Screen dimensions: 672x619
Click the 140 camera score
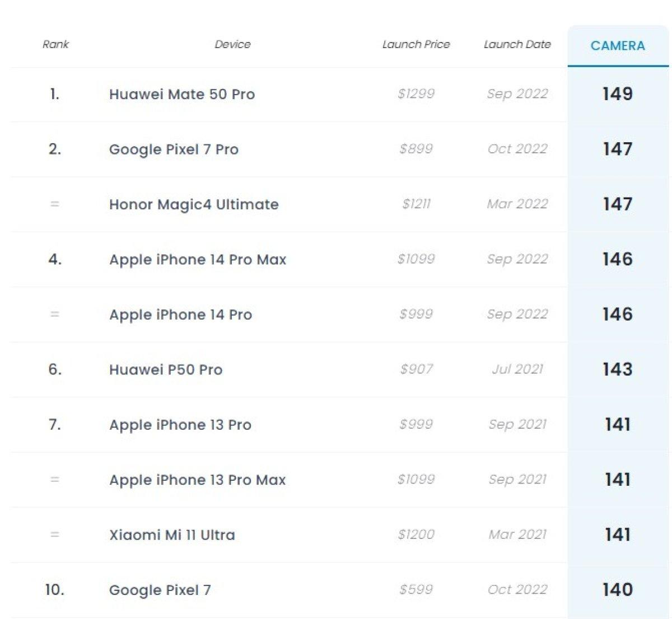tap(617, 590)
